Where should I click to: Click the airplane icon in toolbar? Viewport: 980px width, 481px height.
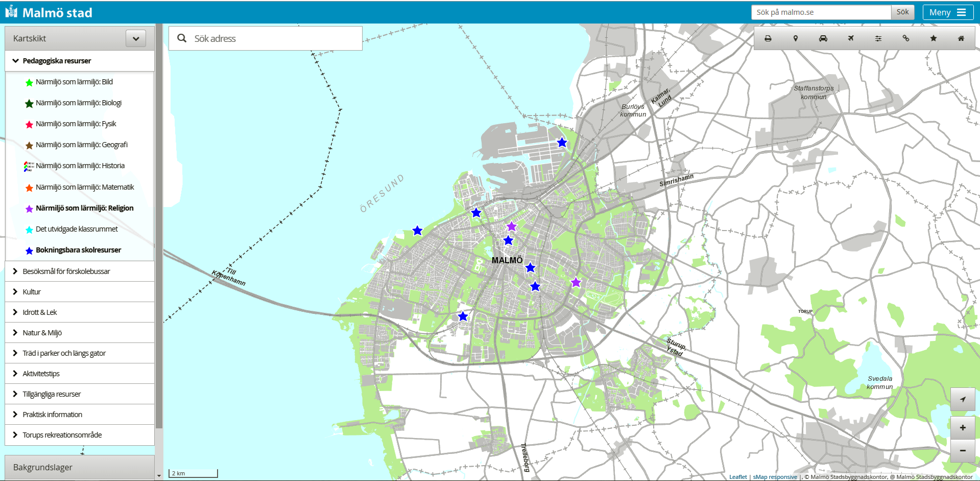(850, 38)
